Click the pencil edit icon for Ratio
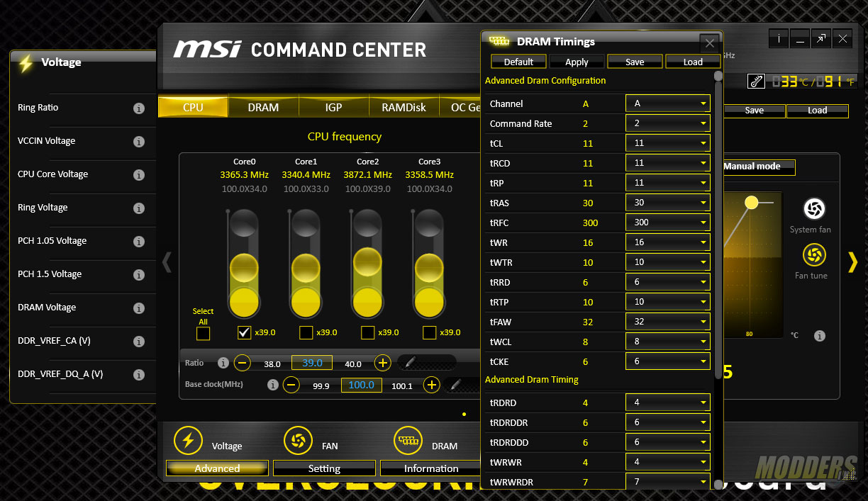Screen dimensions: 868x501 click(409, 363)
